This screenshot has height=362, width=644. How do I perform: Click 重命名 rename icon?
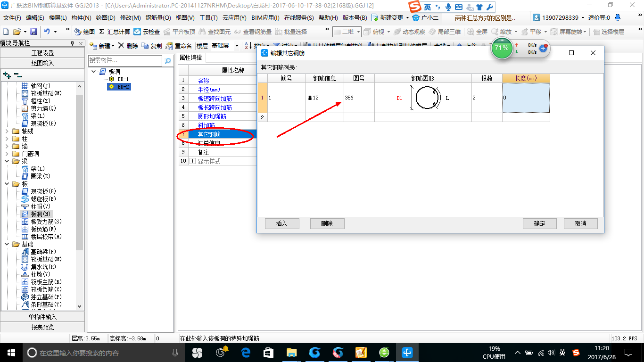tap(179, 46)
